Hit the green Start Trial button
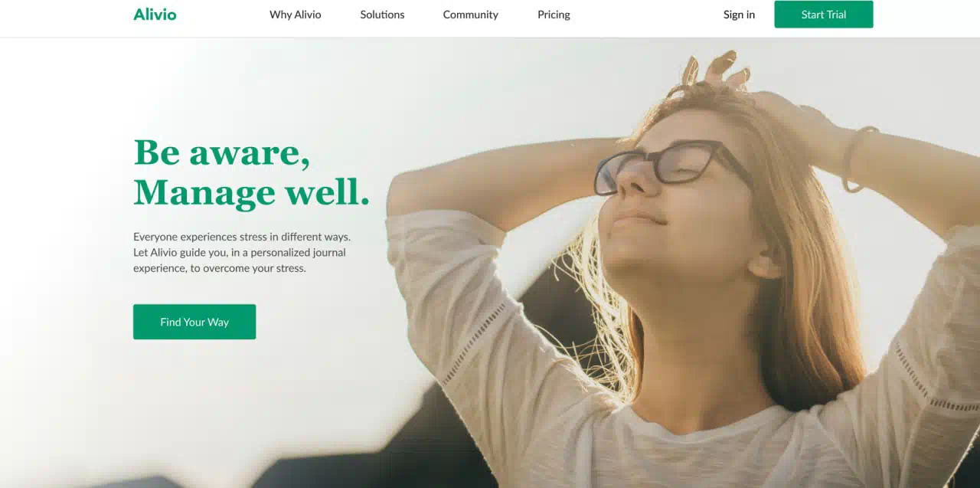980x488 pixels. click(823, 15)
